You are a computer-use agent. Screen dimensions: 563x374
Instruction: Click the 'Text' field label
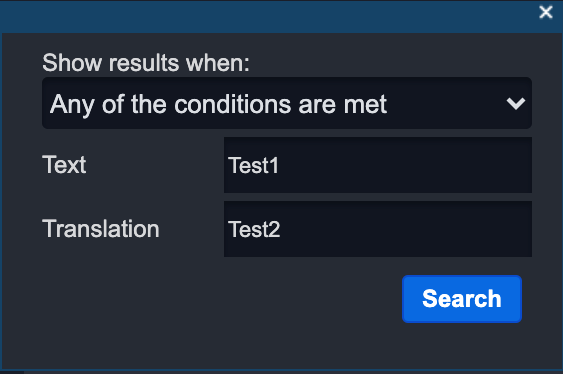click(64, 165)
